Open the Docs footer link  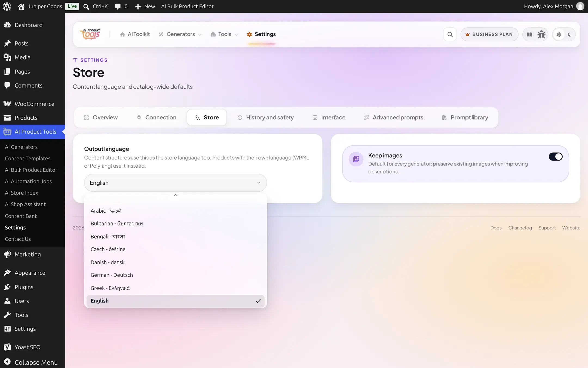pos(496,228)
